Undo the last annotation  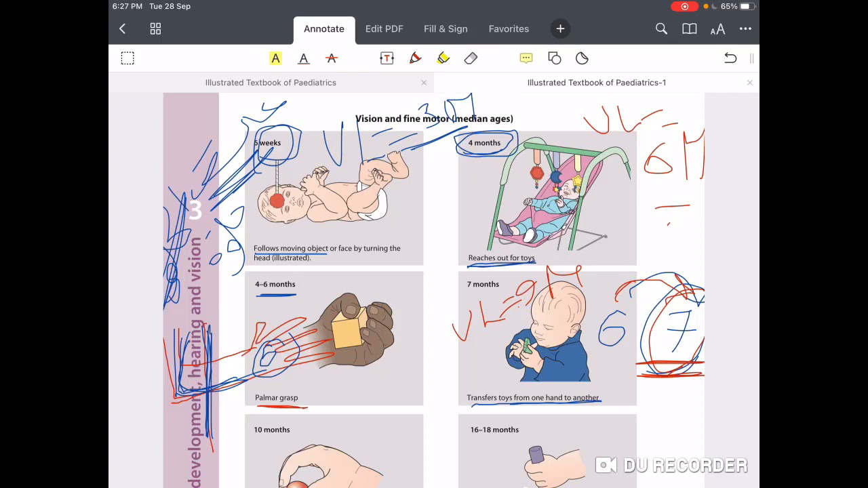(x=730, y=58)
